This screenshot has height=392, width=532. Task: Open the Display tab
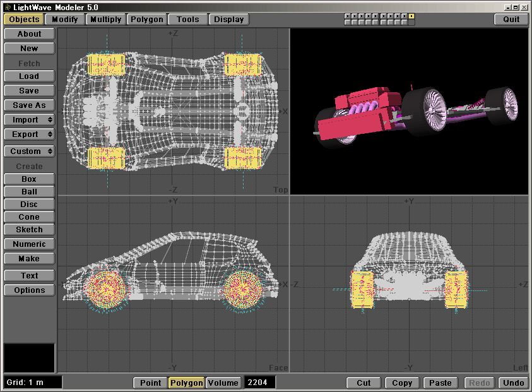[x=228, y=19]
